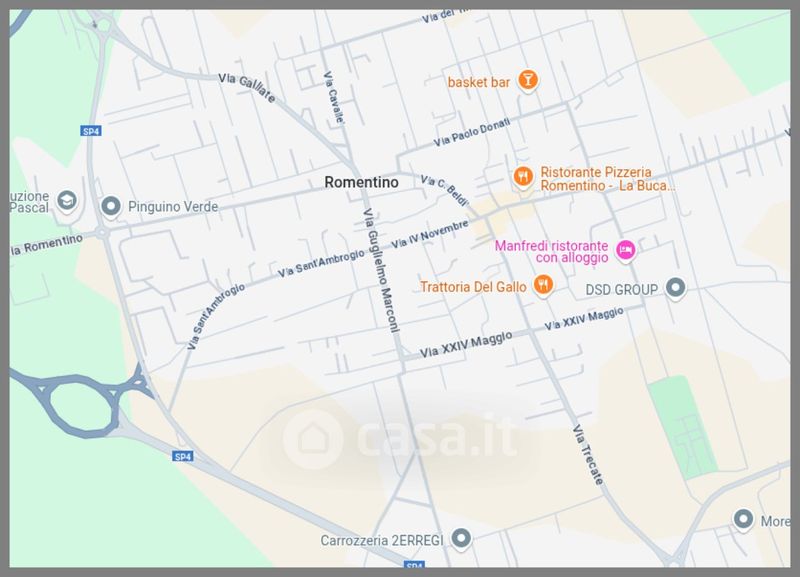The width and height of the screenshot is (800, 577).
Task: Open the Carrozzeria 2ERREGI location pin
Action: [x=462, y=539]
